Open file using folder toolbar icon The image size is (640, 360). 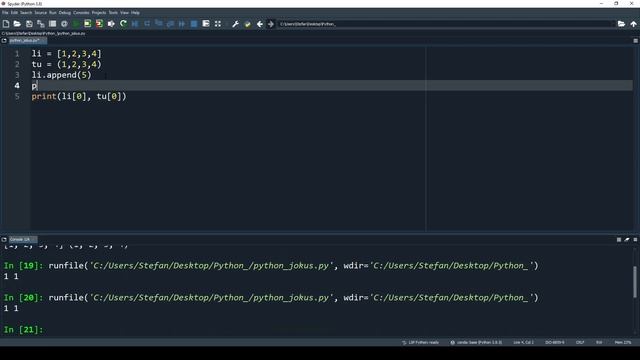[17, 24]
